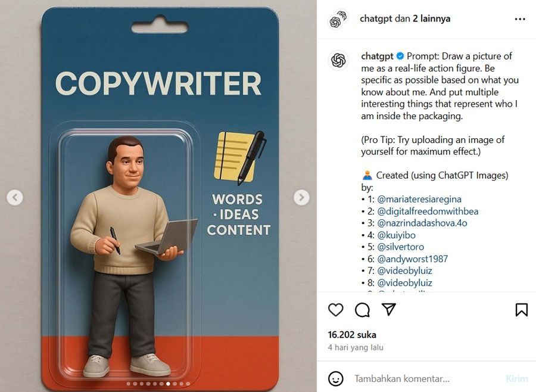Click the Kirim send button
536x392 pixels.
click(x=516, y=379)
